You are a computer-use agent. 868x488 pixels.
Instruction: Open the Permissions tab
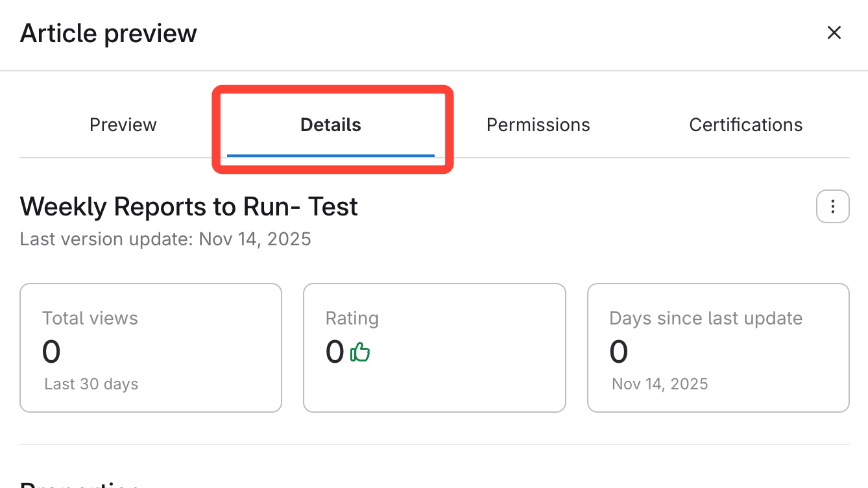click(538, 125)
